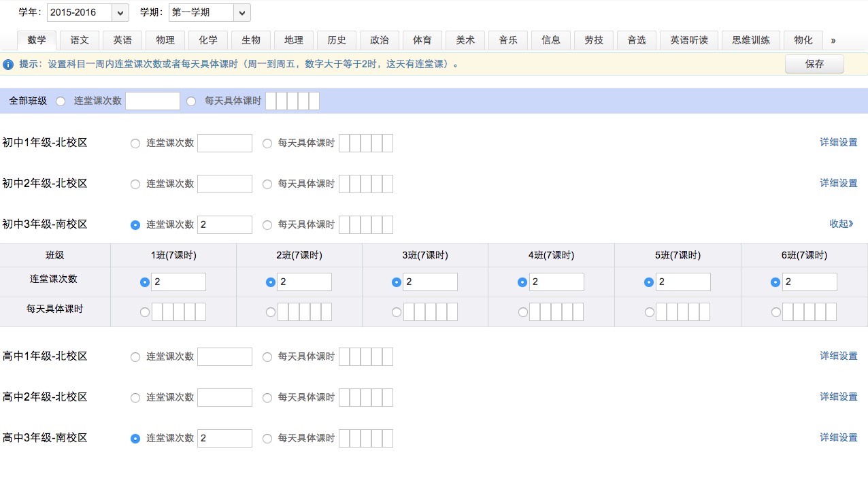The width and height of the screenshot is (868, 487).
Task: Click 连堂课次数 input for 初中3年级-南校区
Action: [224, 224]
